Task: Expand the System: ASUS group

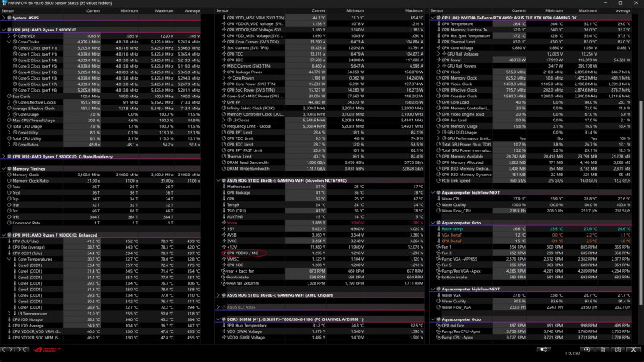Action: [x=4, y=18]
